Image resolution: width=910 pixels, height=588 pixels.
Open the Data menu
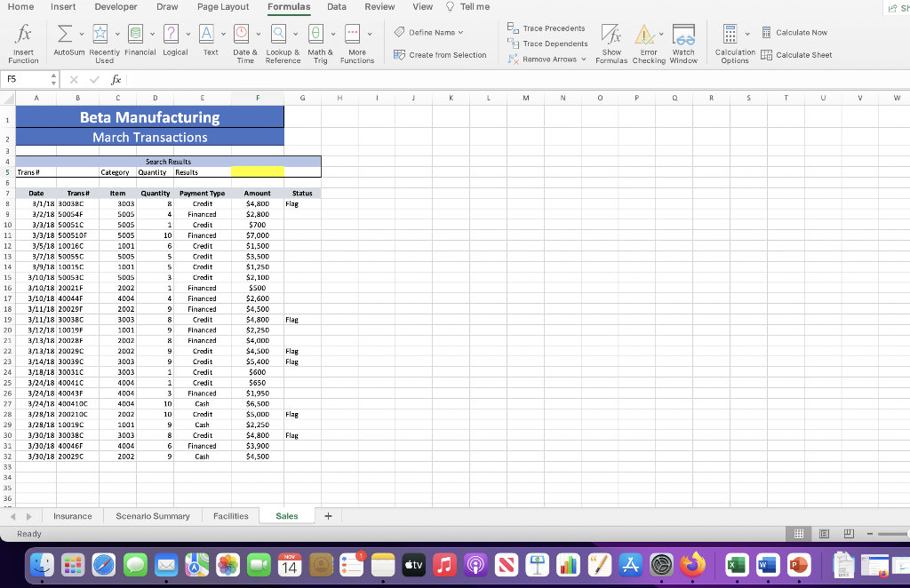click(337, 7)
